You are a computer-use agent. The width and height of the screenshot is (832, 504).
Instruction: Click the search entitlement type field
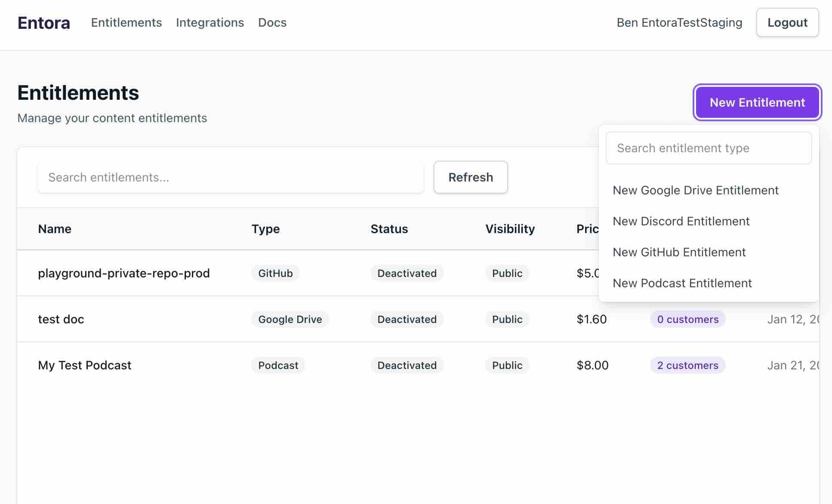(x=708, y=148)
